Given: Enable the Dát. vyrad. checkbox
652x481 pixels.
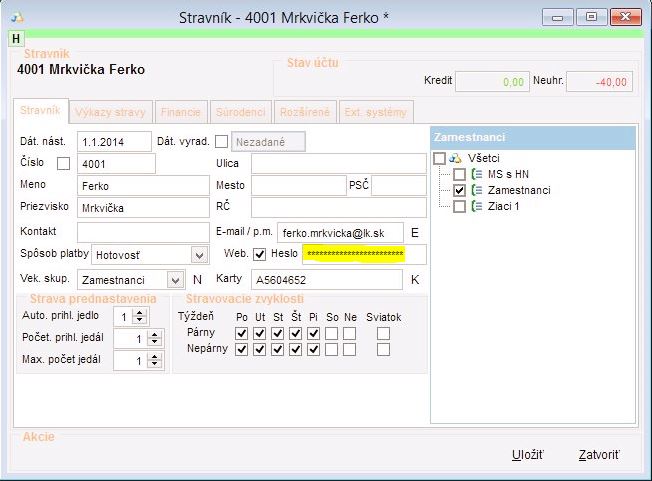Looking at the screenshot, I should [x=221, y=141].
